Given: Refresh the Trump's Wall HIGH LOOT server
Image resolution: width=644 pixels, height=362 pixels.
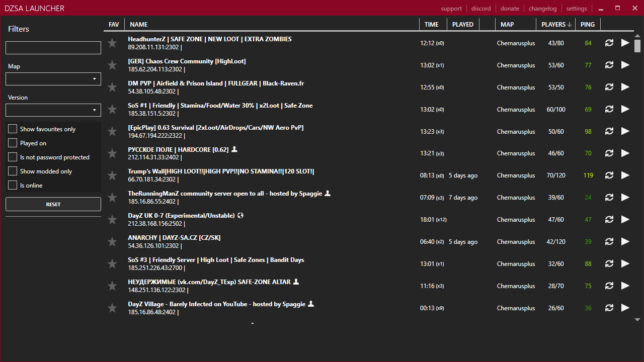Looking at the screenshot, I should pos(609,175).
